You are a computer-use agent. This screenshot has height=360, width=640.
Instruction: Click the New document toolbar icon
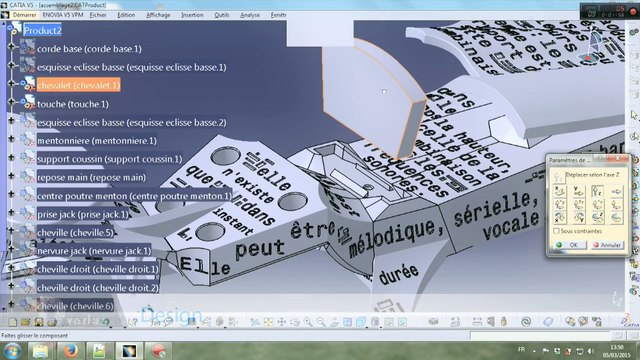coord(13,322)
